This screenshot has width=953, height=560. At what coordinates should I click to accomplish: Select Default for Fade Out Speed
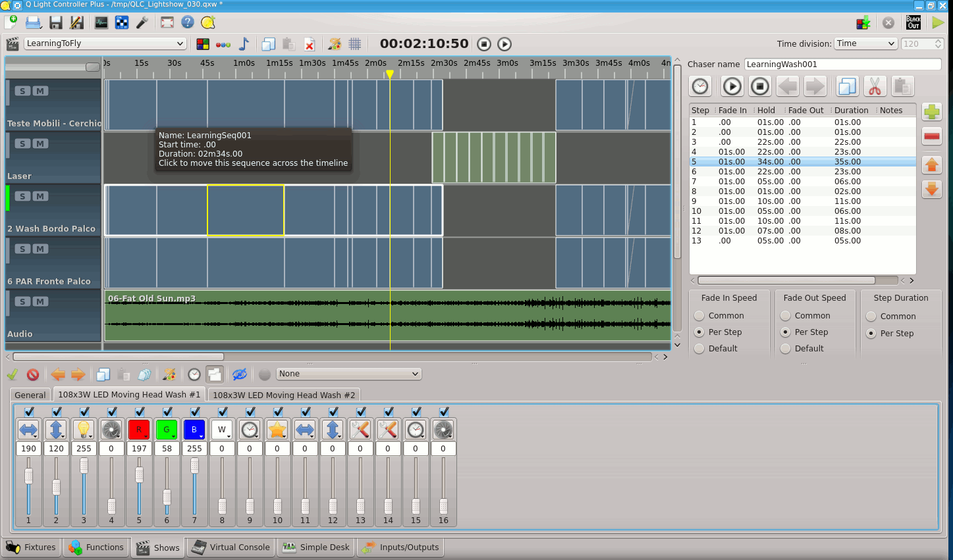[x=786, y=348]
